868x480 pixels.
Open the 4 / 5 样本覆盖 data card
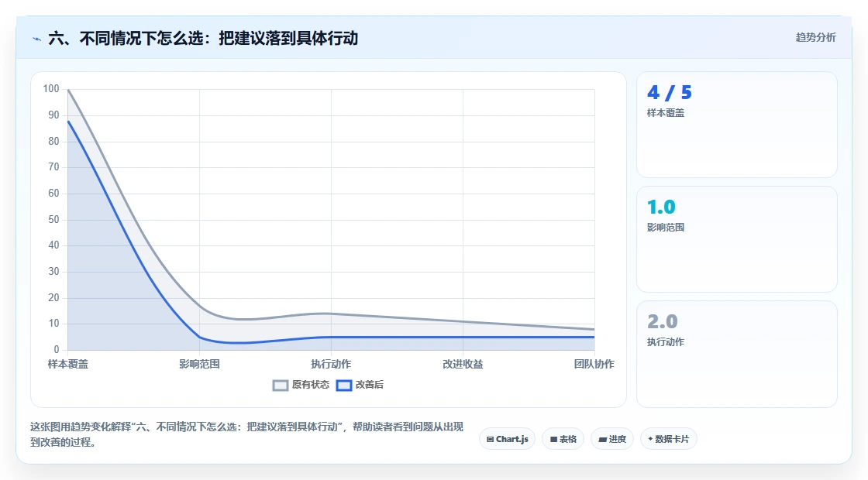pyautogui.click(x=737, y=125)
